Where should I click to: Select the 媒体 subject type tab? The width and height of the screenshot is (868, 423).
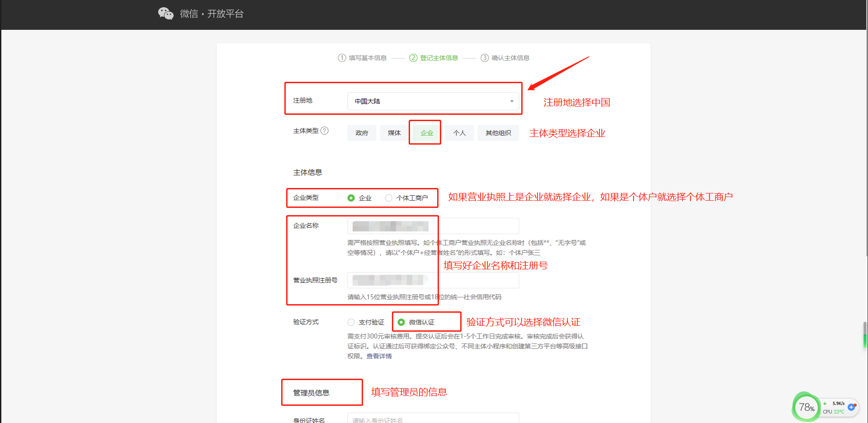point(394,133)
